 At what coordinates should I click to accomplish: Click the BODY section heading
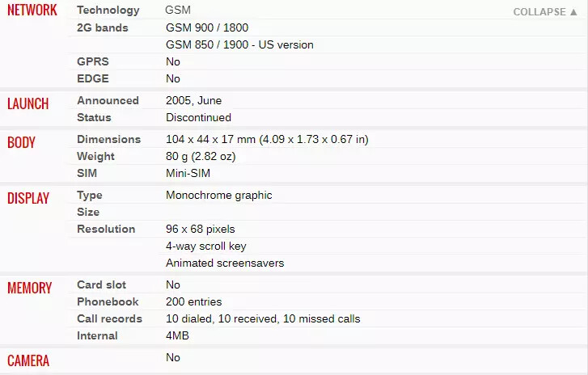(21, 142)
